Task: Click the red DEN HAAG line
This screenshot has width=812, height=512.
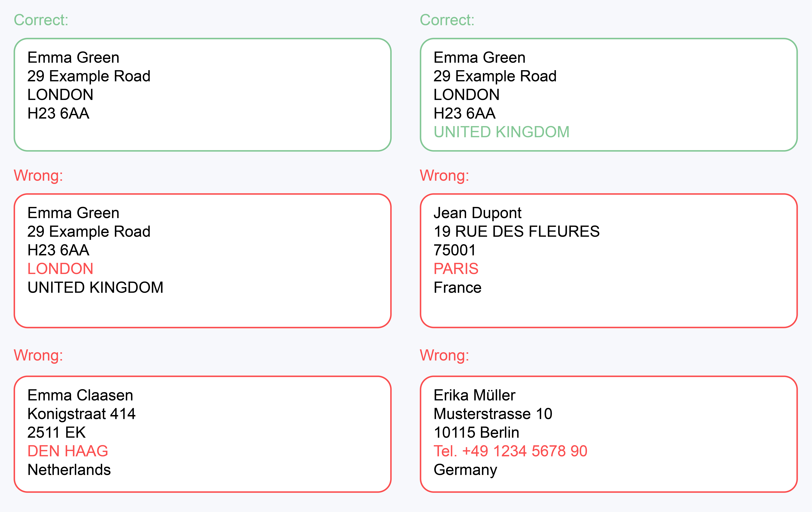Action: [68, 451]
